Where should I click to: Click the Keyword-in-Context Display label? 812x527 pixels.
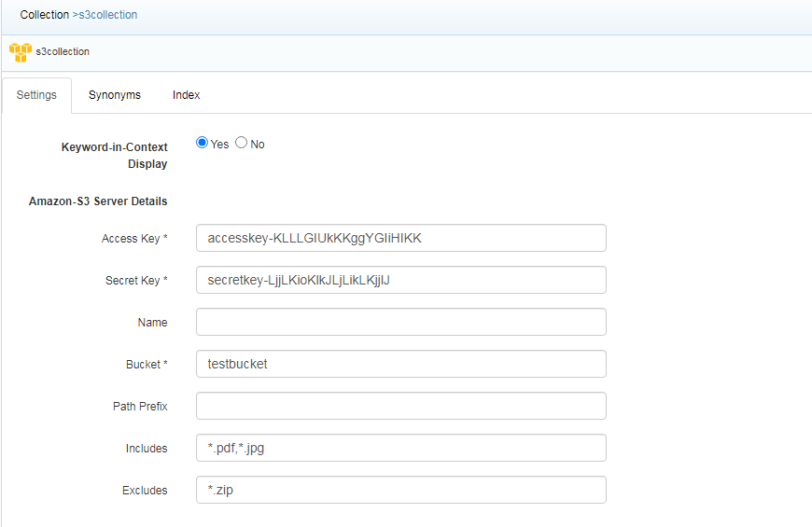coord(115,156)
